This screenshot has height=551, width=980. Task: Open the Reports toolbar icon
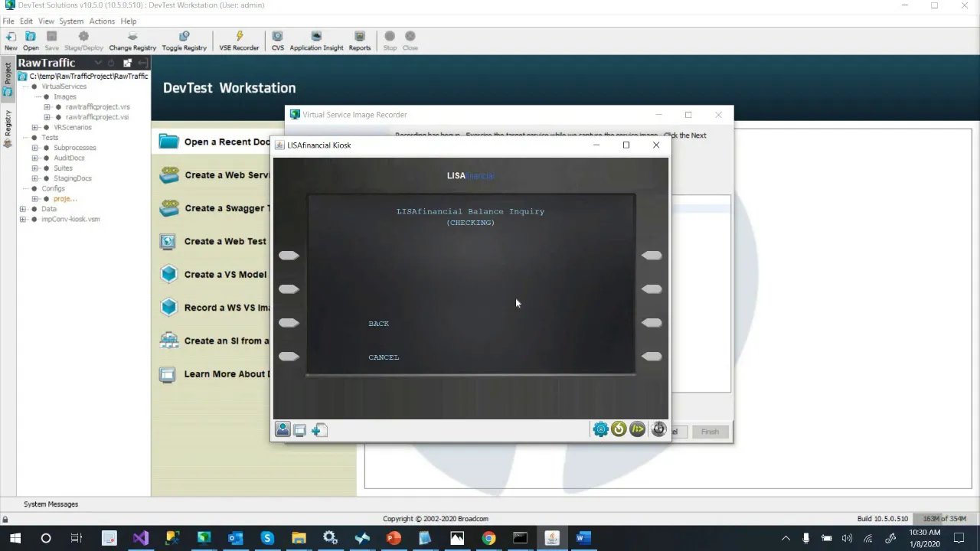pyautogui.click(x=360, y=41)
